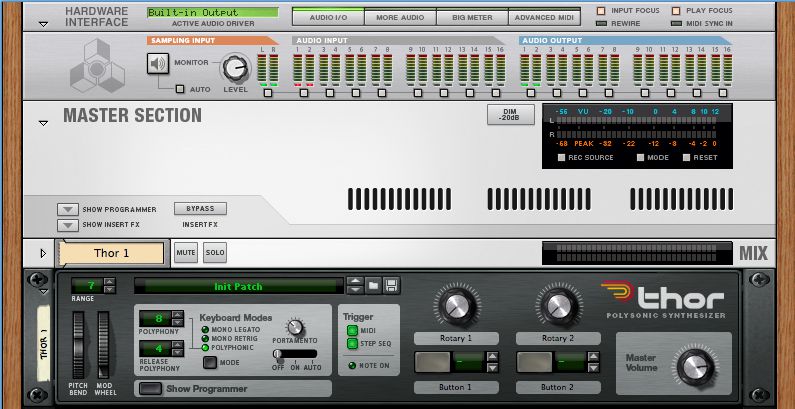Click the Rotary 2 knob
Viewport: 795px width, 409px height.
[x=558, y=306]
